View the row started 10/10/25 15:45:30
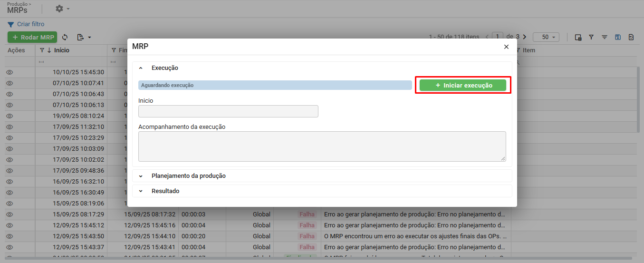 pyautogui.click(x=10, y=72)
